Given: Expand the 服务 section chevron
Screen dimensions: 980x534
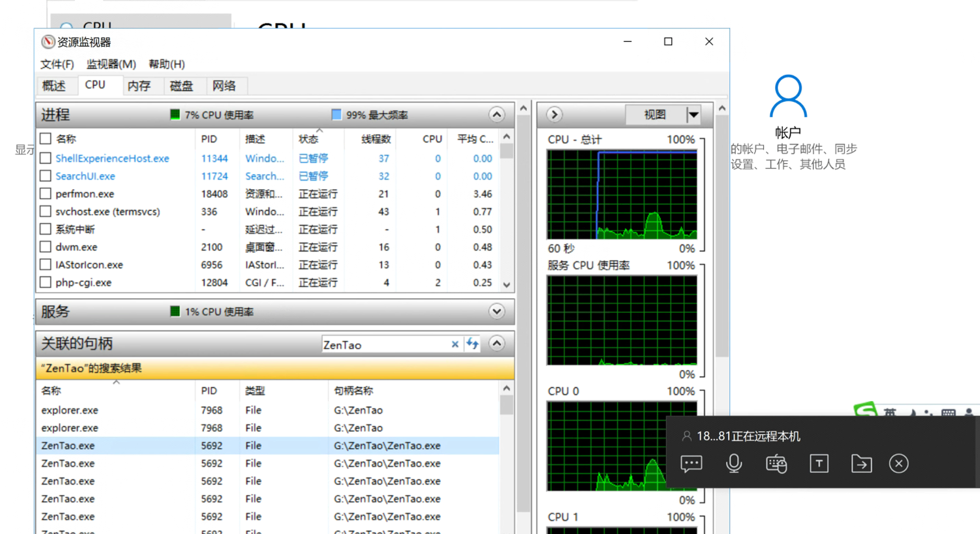Looking at the screenshot, I should tap(497, 311).
